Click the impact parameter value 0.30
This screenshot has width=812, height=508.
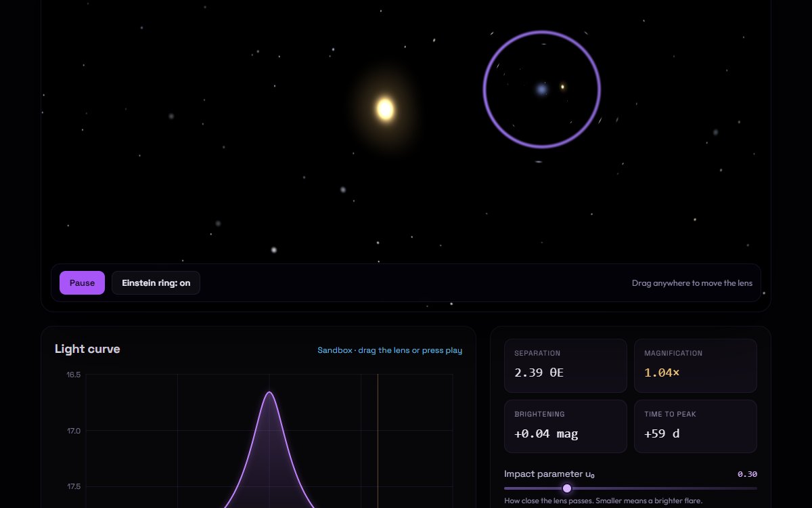coord(747,474)
